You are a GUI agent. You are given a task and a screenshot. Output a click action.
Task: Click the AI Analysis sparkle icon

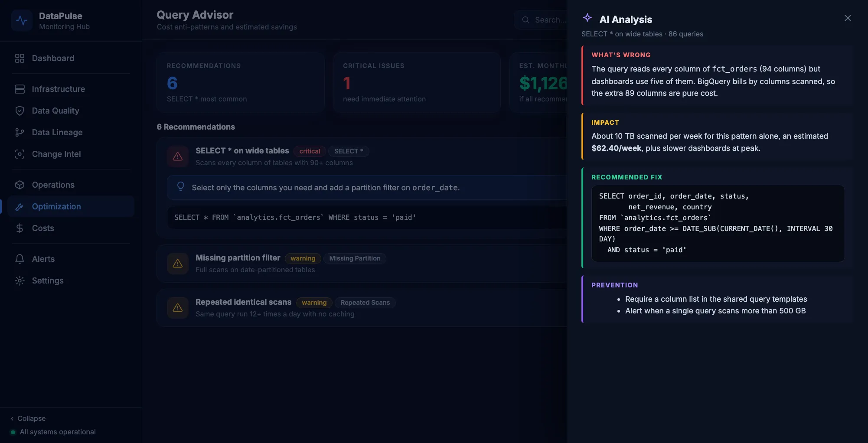587,18
